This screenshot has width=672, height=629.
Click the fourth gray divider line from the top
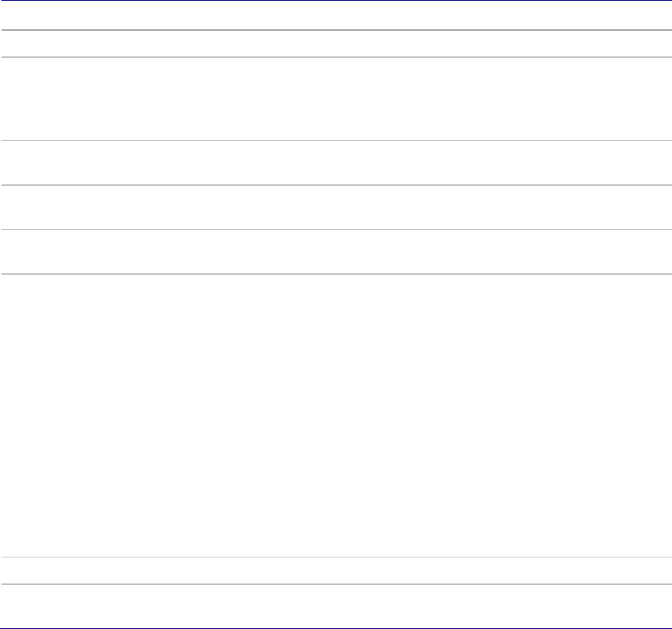pos(336,230)
